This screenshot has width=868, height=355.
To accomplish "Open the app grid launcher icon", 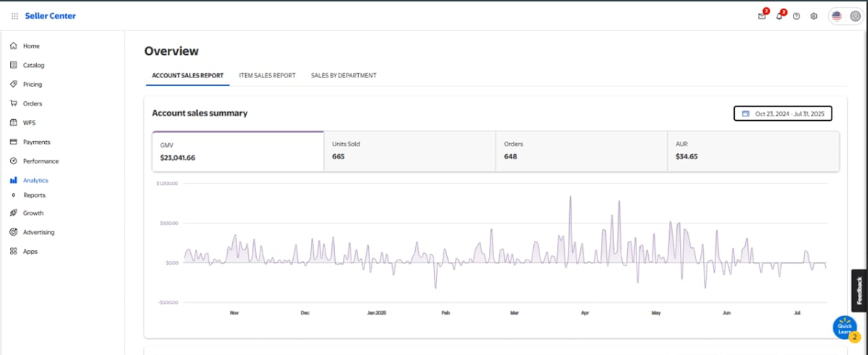I will click(x=14, y=16).
